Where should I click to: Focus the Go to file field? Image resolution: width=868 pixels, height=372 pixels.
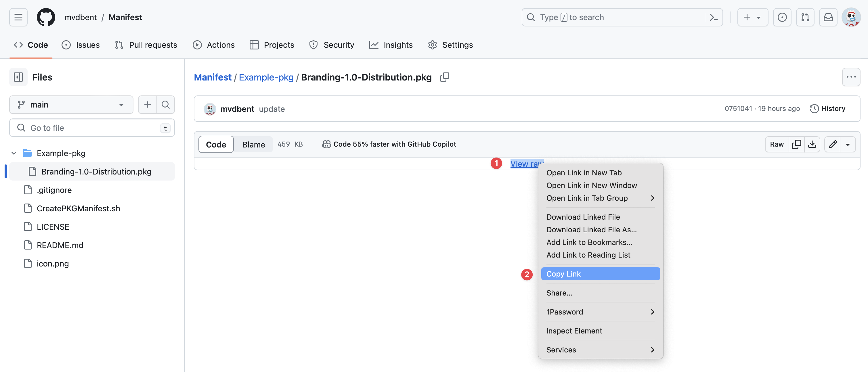click(92, 128)
